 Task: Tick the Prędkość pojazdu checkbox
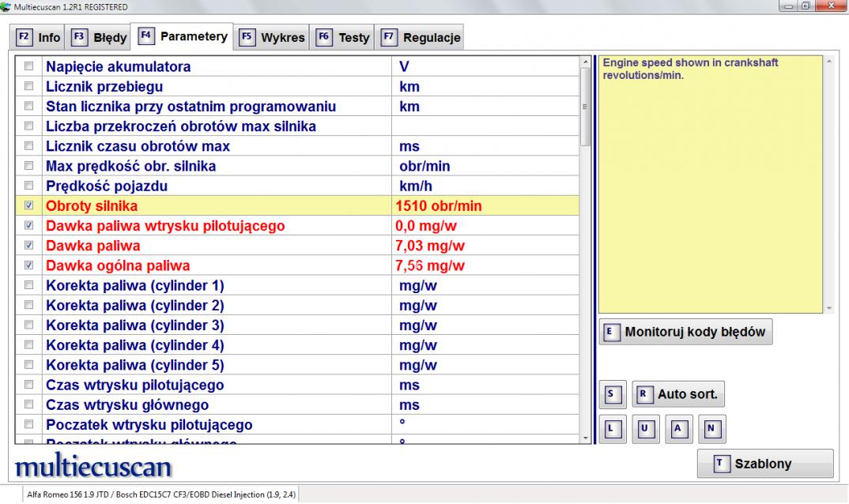pyautogui.click(x=29, y=186)
